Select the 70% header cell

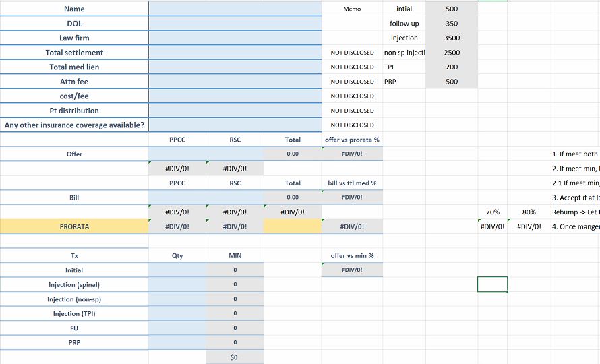(x=493, y=212)
